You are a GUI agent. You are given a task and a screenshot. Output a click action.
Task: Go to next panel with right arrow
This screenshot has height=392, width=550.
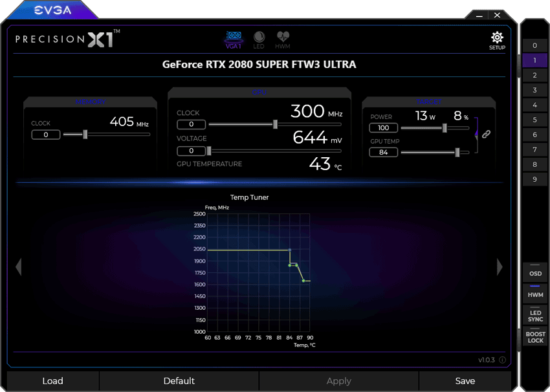pos(500,267)
